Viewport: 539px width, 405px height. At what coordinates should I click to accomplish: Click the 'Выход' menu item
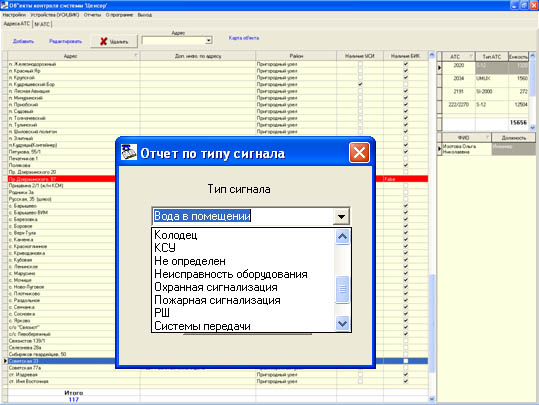(145, 15)
